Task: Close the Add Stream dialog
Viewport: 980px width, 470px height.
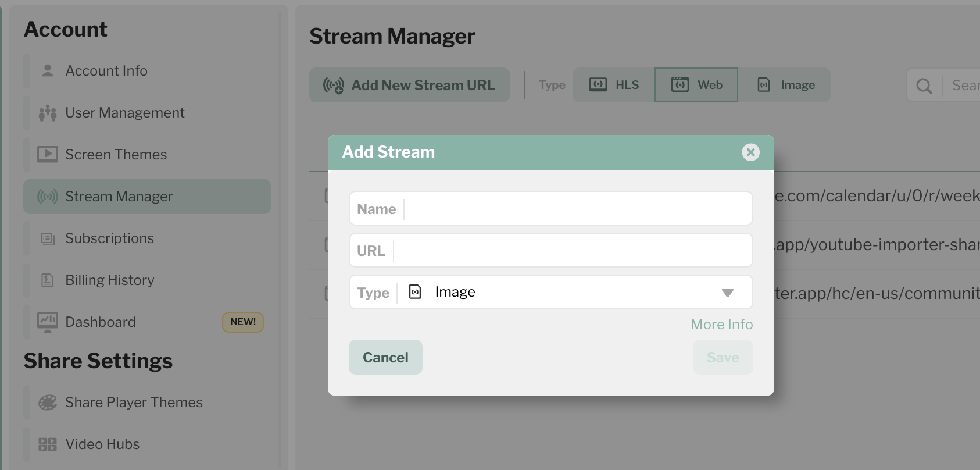Action: [x=751, y=152]
